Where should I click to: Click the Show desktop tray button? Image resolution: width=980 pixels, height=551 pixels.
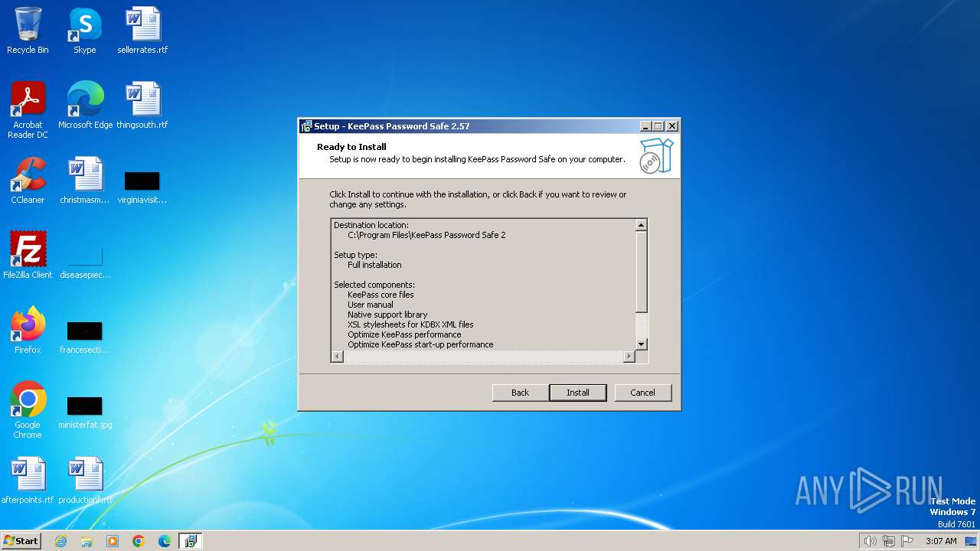(971, 541)
